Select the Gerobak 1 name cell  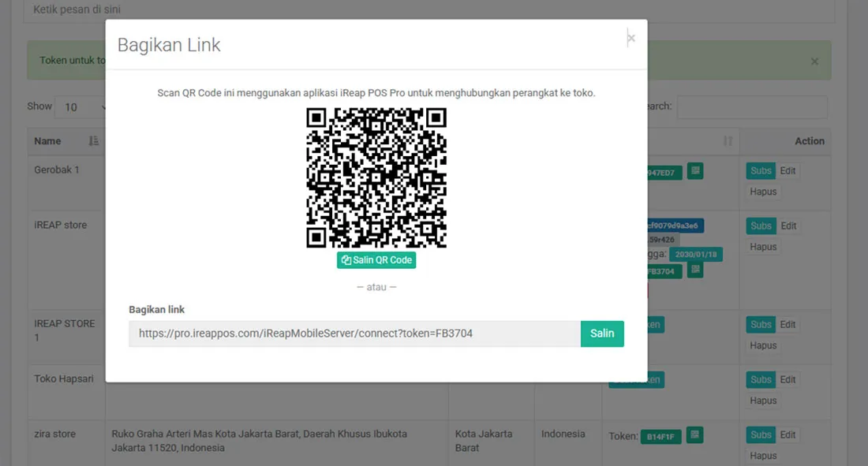click(x=66, y=183)
